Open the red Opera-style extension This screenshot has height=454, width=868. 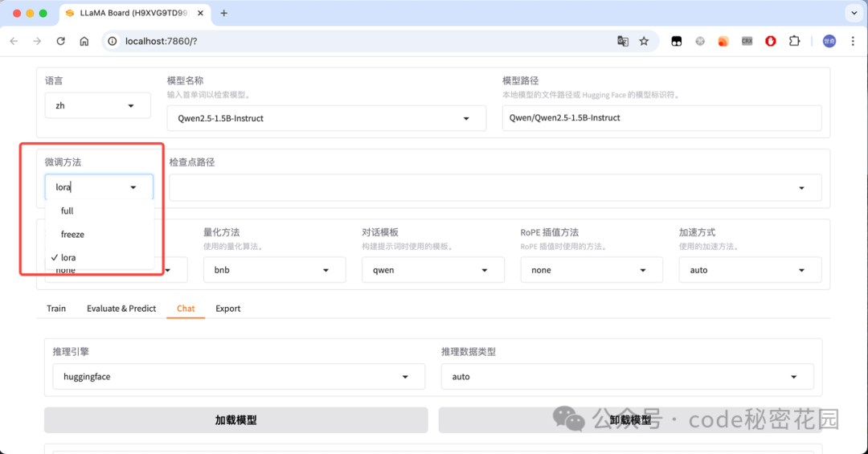(x=771, y=41)
